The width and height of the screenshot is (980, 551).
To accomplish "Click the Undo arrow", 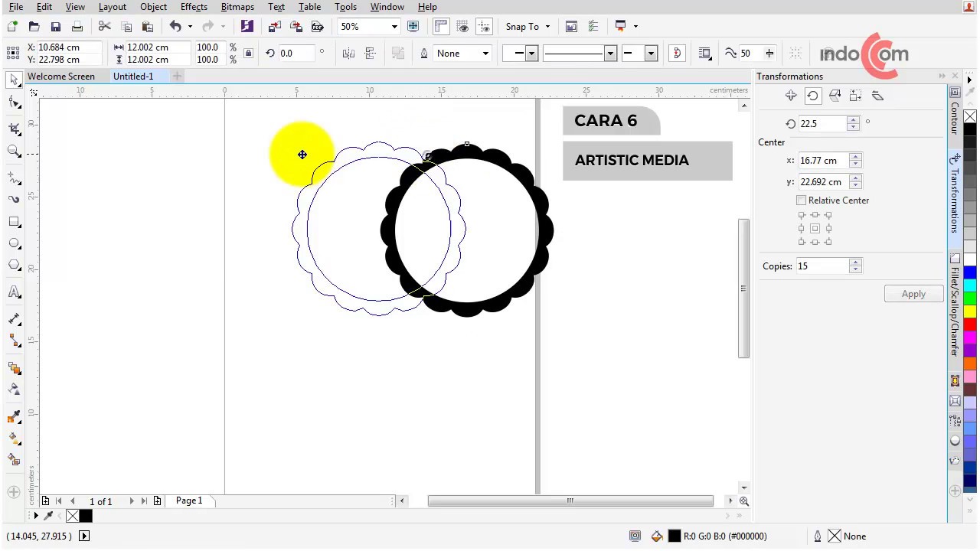I will coord(175,26).
